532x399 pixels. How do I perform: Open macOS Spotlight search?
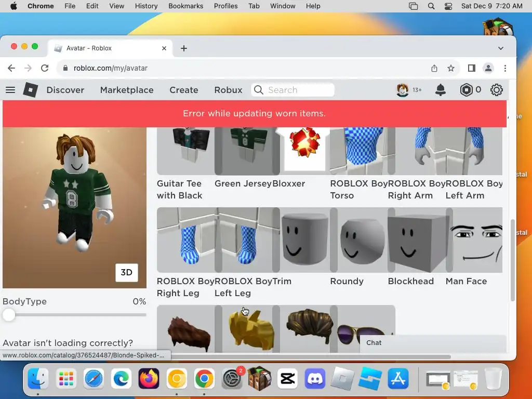(x=431, y=6)
